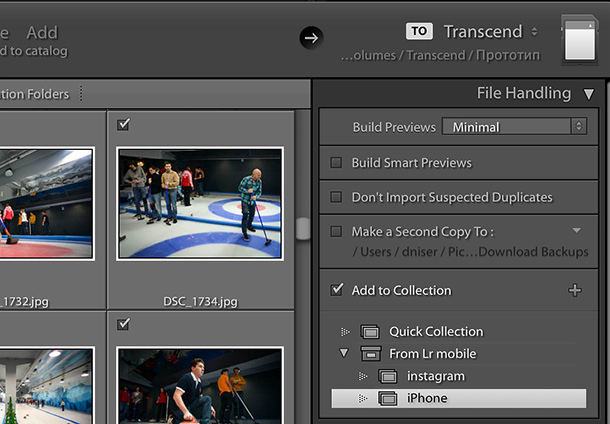Select Quick Collection in the list
The height and width of the screenshot is (424, 610).
coord(436,331)
